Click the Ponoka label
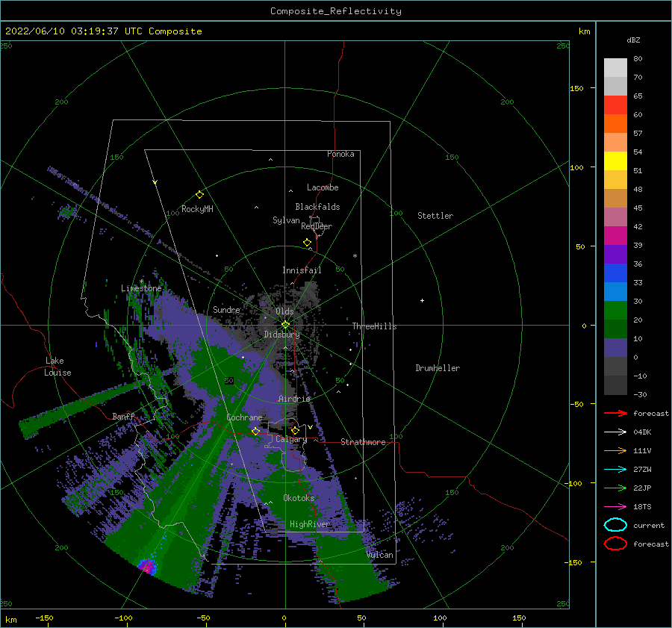672x628 pixels. tap(340, 154)
